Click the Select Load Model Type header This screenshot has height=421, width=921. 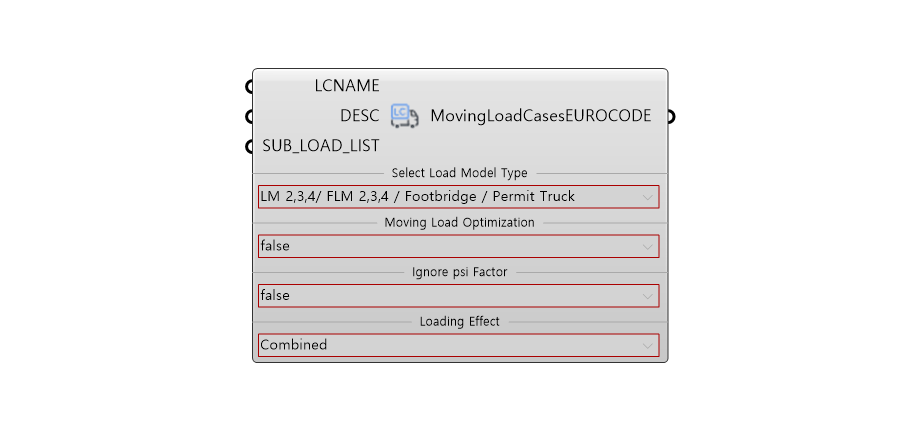click(459, 173)
